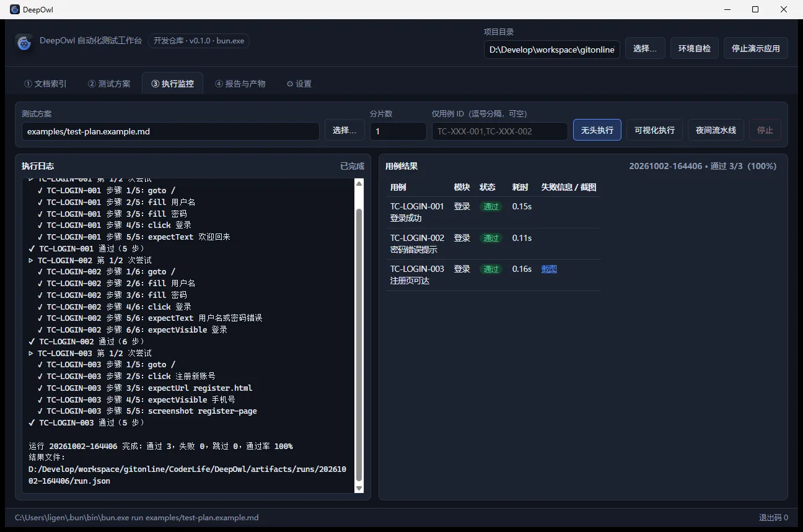Click the 停止演示应用 button
Viewport: 803px width, 532px height.
[755, 48]
